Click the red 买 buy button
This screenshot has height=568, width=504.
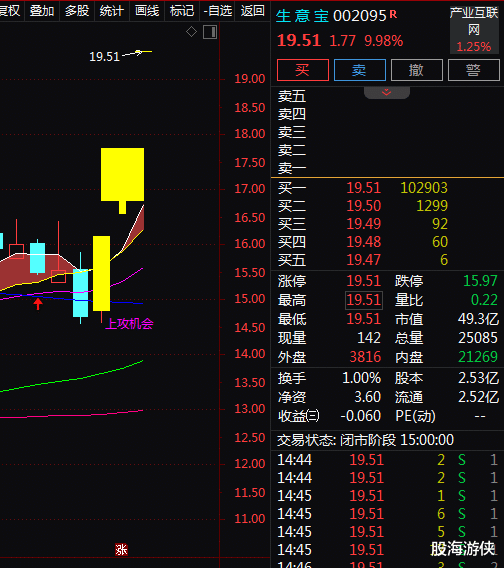click(x=303, y=70)
